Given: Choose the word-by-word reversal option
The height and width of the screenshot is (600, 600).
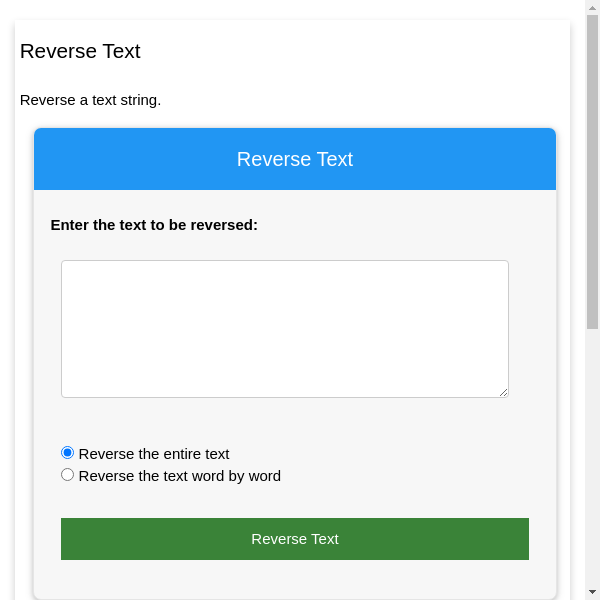Looking at the screenshot, I should pyautogui.click(x=68, y=475).
